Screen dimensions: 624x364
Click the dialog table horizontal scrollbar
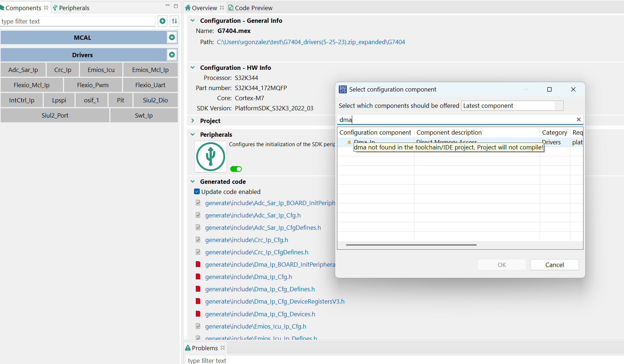411,245
